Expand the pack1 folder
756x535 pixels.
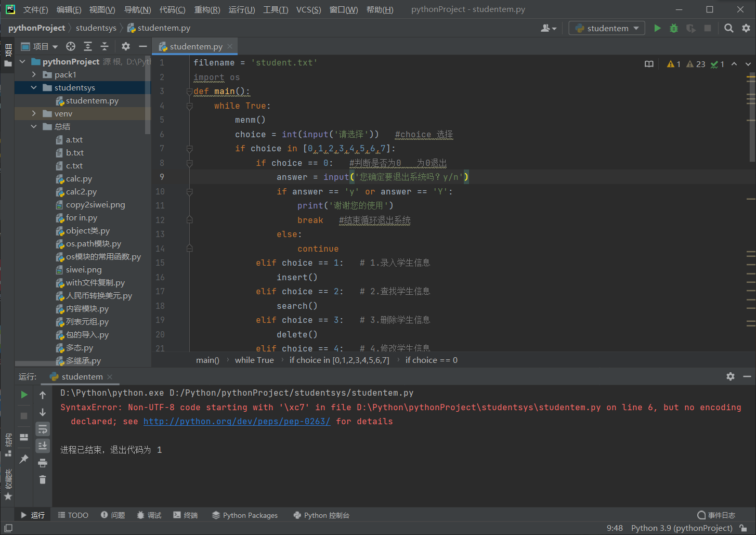pos(34,74)
